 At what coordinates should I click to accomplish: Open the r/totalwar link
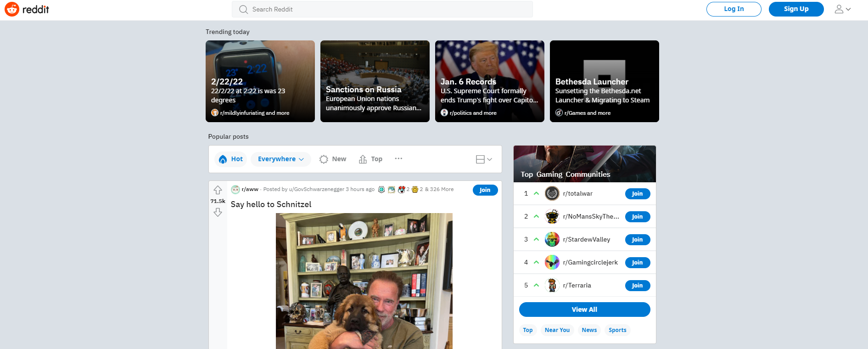578,194
